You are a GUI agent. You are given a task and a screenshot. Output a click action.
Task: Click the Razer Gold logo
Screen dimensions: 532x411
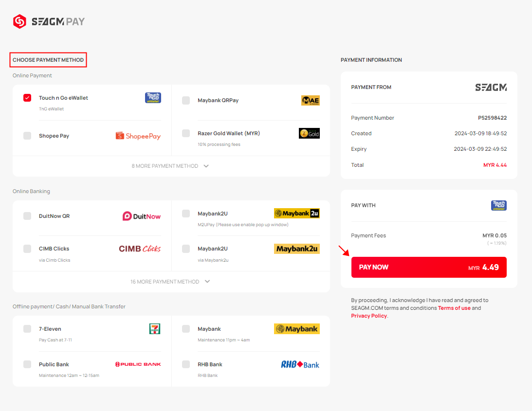click(x=309, y=133)
